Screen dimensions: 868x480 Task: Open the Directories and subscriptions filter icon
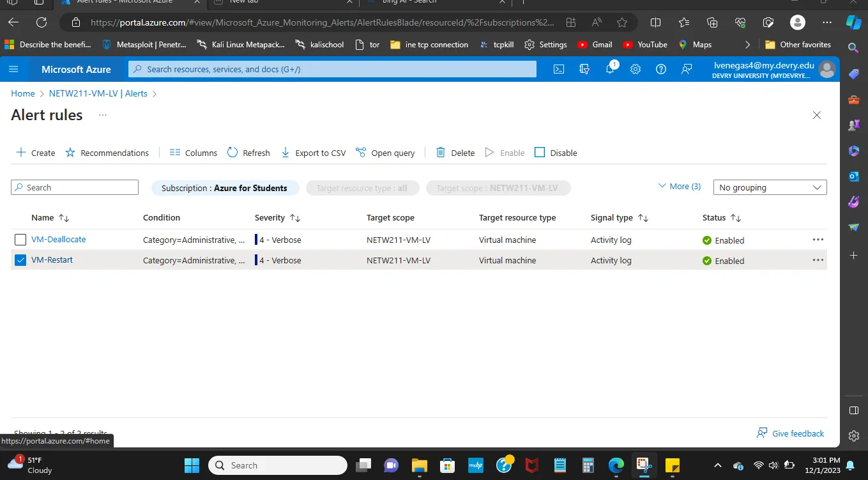click(x=584, y=69)
